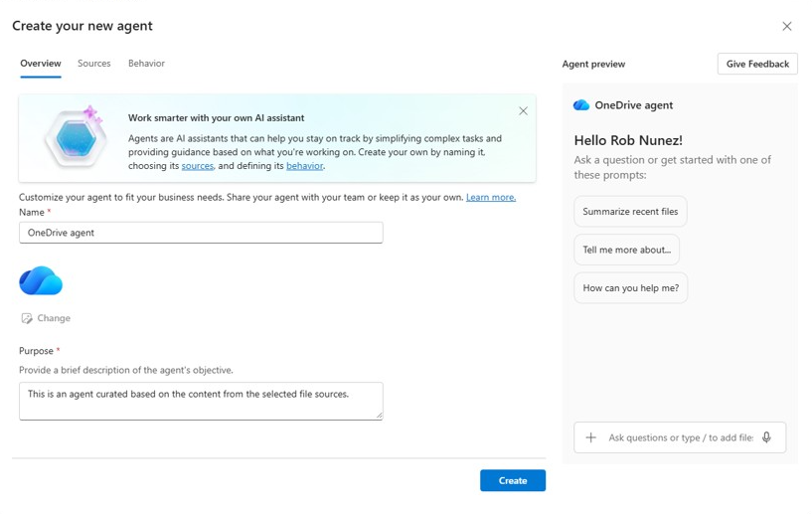Click the Ask questions chat input
Screen dimensions: 812x514
click(681, 437)
